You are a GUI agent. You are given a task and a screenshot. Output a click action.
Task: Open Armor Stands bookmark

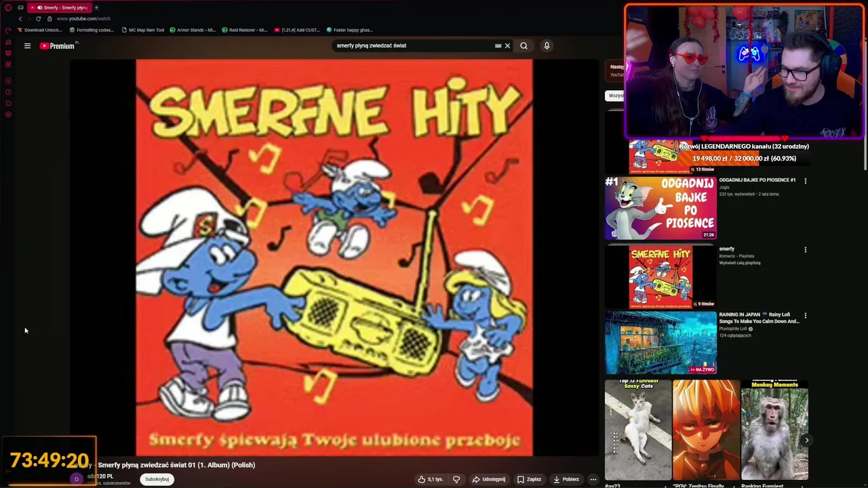193,30
